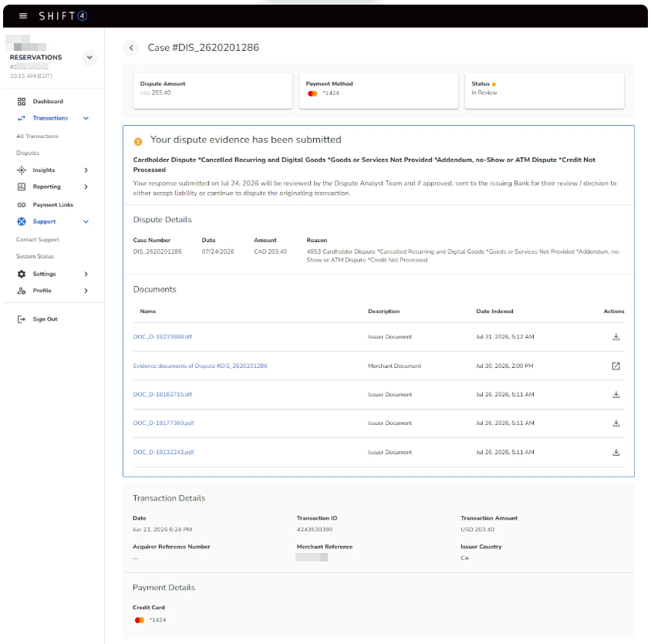
Task: Open the Reporting menu label
Action: [46, 187]
